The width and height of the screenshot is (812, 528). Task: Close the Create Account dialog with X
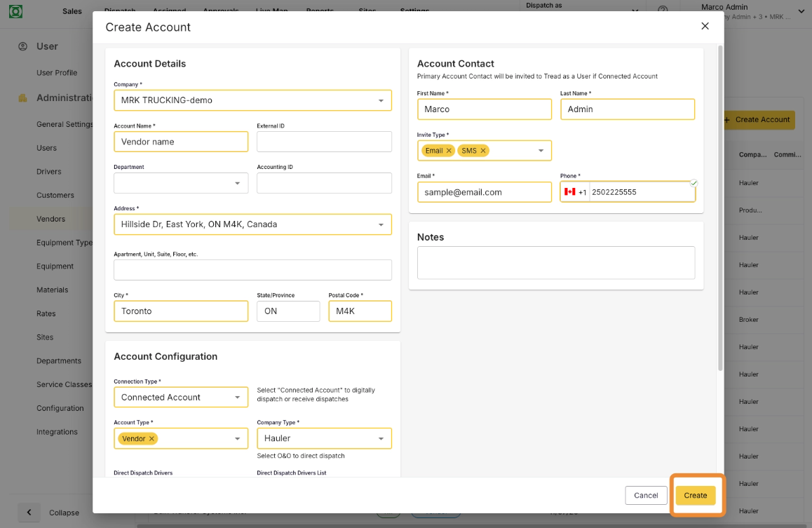point(705,26)
